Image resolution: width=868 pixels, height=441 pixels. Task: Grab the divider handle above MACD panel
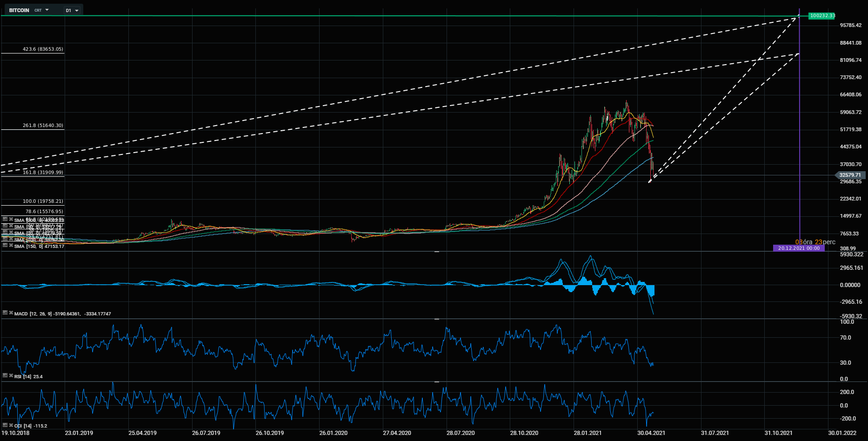point(437,252)
